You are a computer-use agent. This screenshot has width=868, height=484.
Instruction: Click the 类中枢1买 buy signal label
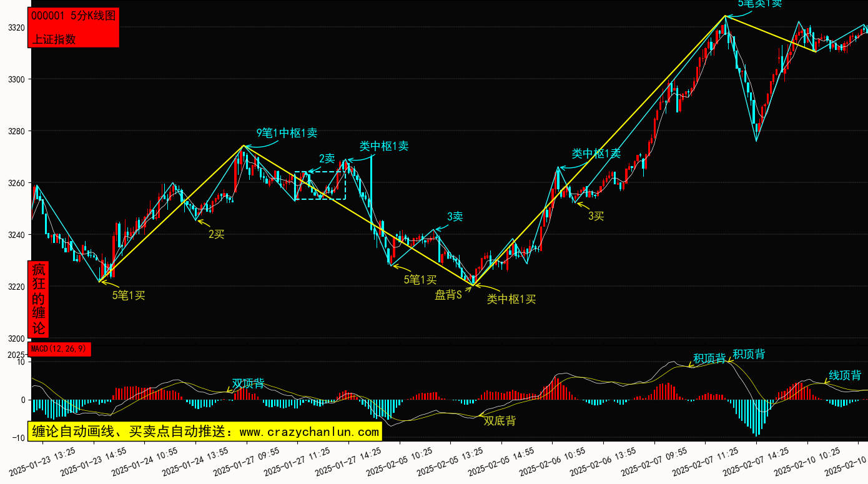511,299
